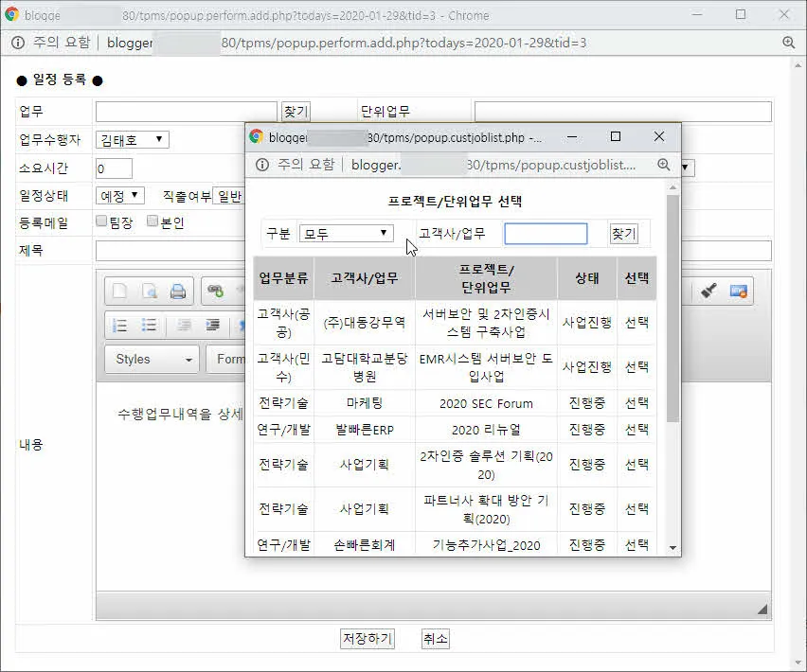This screenshot has height=672, width=807.
Task: Click the 저장하기 button
Action: click(x=368, y=639)
